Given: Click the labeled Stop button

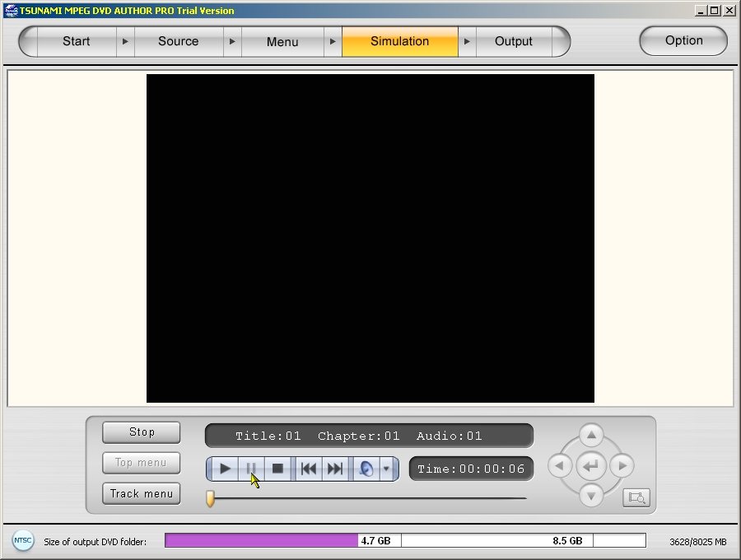Looking at the screenshot, I should click(142, 432).
